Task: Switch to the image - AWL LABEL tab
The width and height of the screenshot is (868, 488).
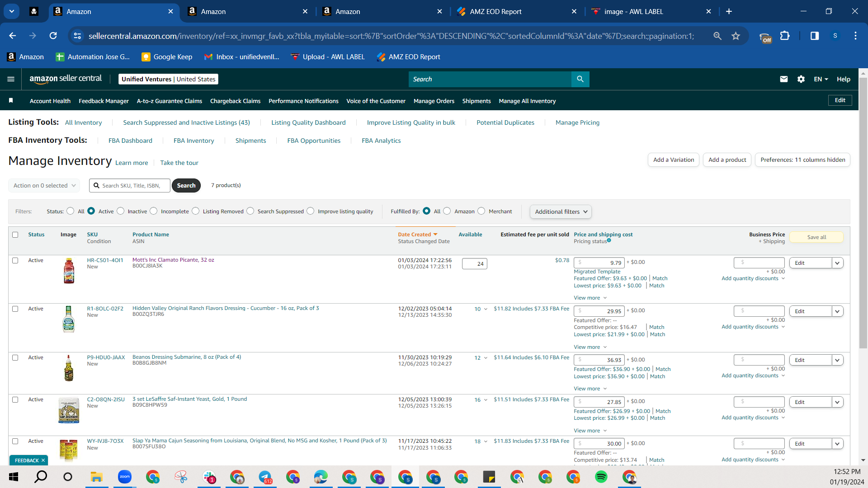Action: coord(651,11)
